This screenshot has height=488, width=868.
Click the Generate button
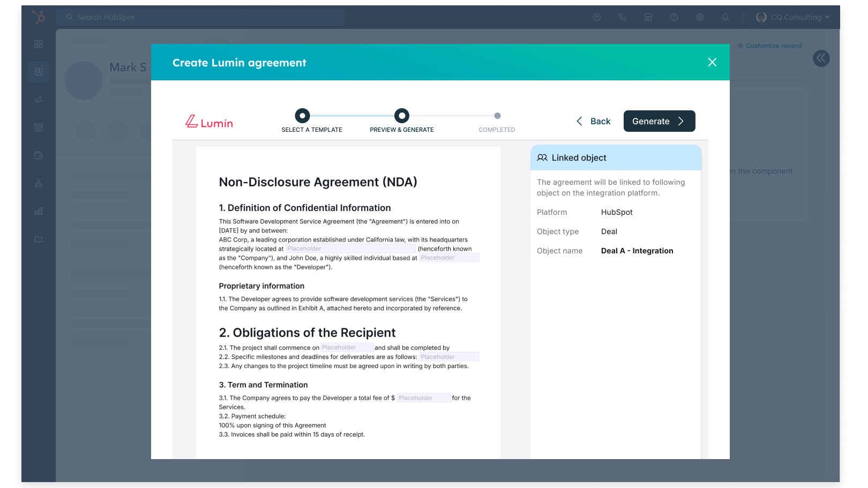[x=660, y=121]
